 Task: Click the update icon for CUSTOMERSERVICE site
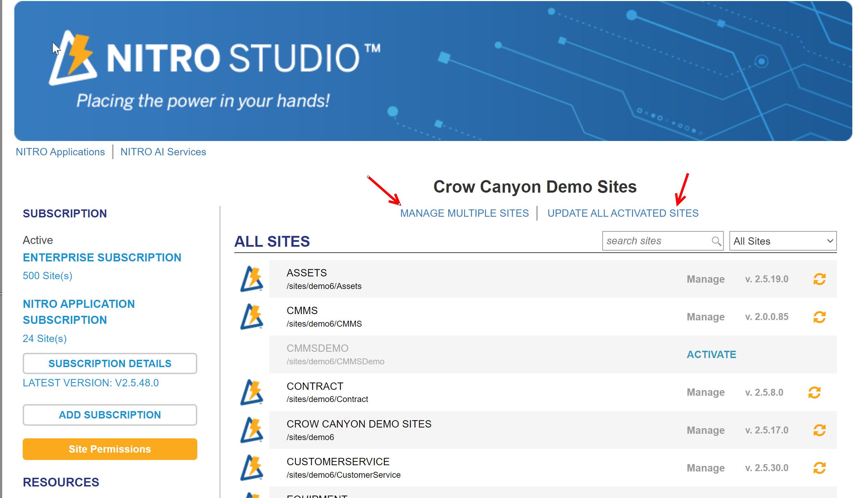819,468
